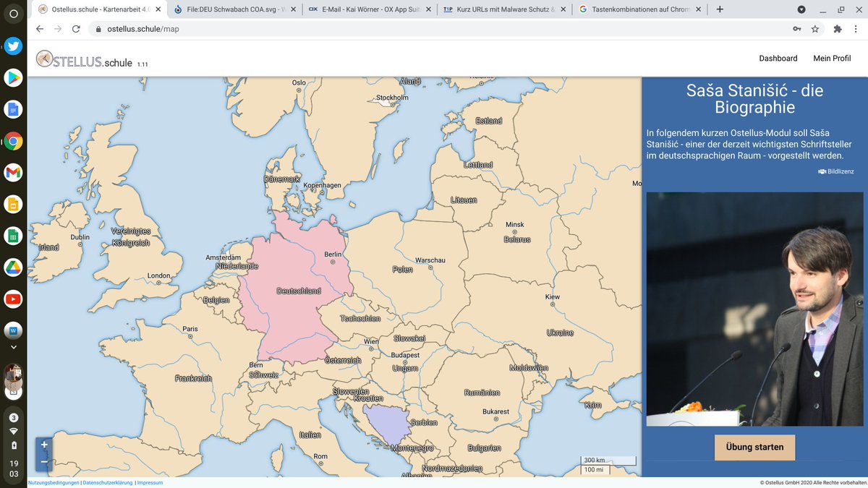This screenshot has width=868, height=488.
Task: Click the Berlin city marker
Action: point(333,262)
